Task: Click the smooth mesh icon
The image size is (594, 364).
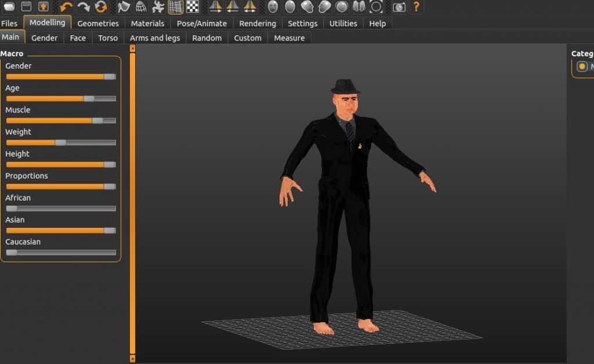Action: click(124, 7)
